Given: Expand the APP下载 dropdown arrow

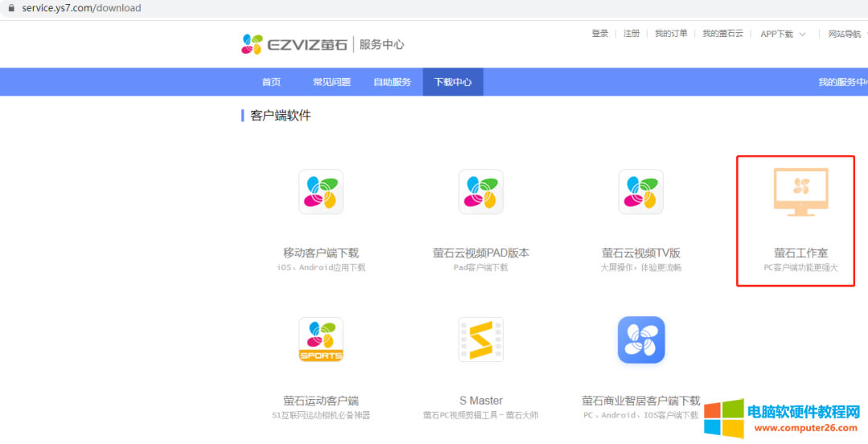Looking at the screenshot, I should click(x=802, y=35).
